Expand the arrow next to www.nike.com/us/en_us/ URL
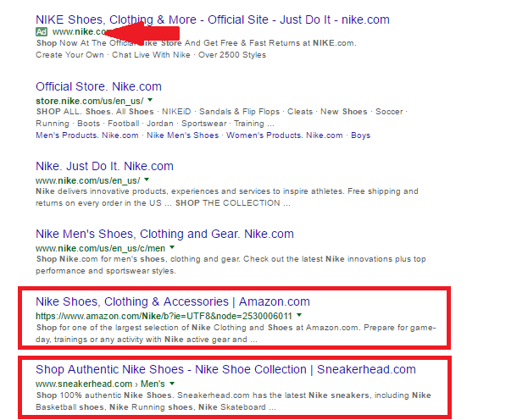This screenshot has height=420, width=517. tap(147, 180)
